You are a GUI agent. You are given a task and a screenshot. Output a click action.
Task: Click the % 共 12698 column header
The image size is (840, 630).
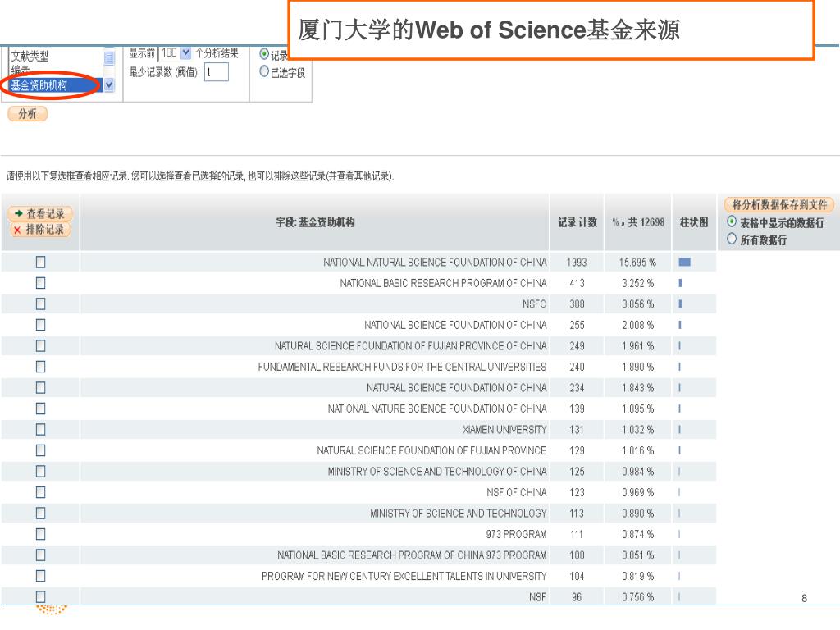tap(638, 222)
